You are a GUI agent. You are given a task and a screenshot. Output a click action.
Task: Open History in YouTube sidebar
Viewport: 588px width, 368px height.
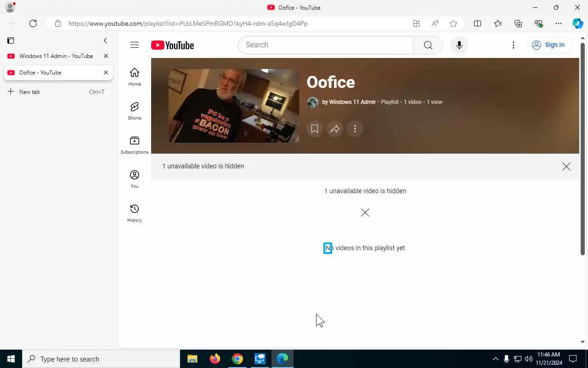[134, 213]
